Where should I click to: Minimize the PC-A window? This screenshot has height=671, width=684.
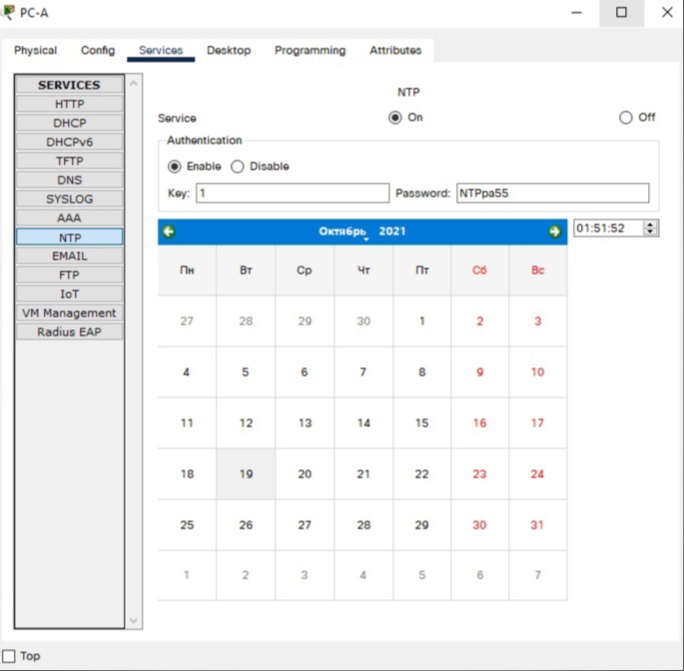pos(577,13)
